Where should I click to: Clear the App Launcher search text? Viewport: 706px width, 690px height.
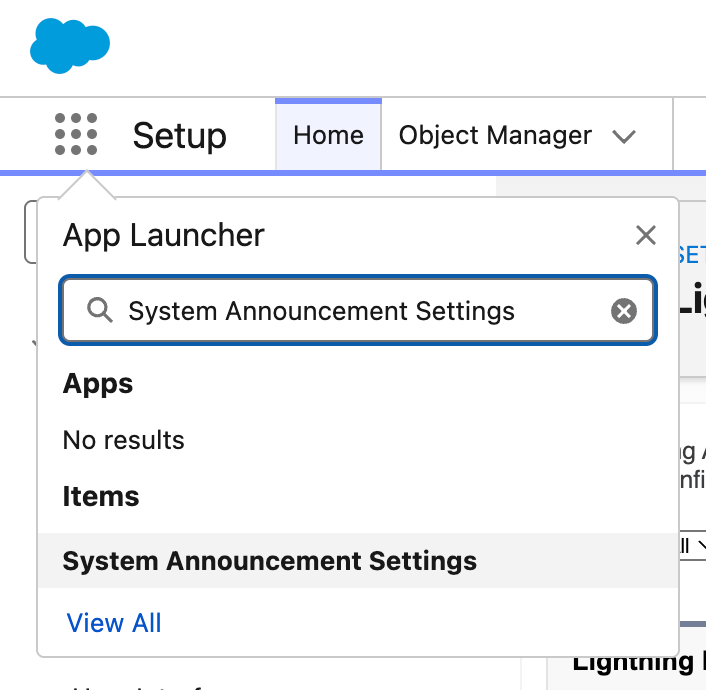coord(624,311)
